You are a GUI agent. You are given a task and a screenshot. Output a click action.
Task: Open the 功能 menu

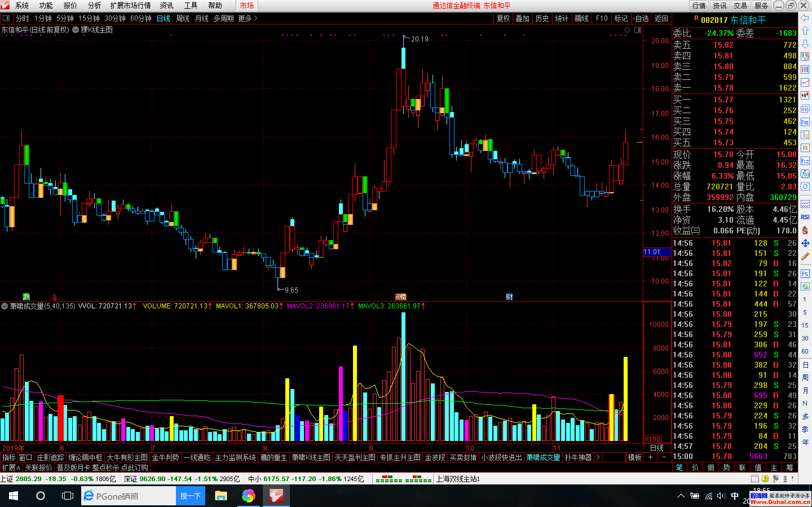click(46, 5)
